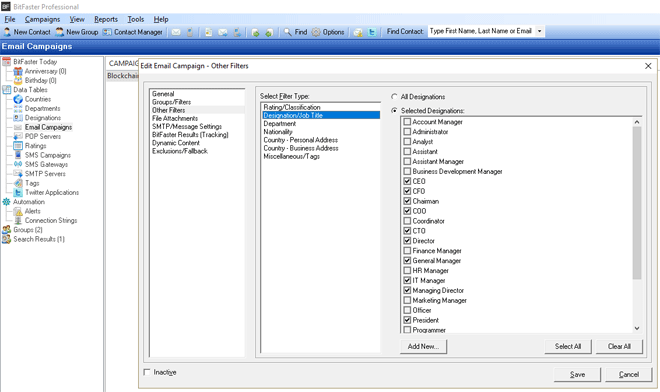Cancel the campaign edit dialog

point(628,374)
